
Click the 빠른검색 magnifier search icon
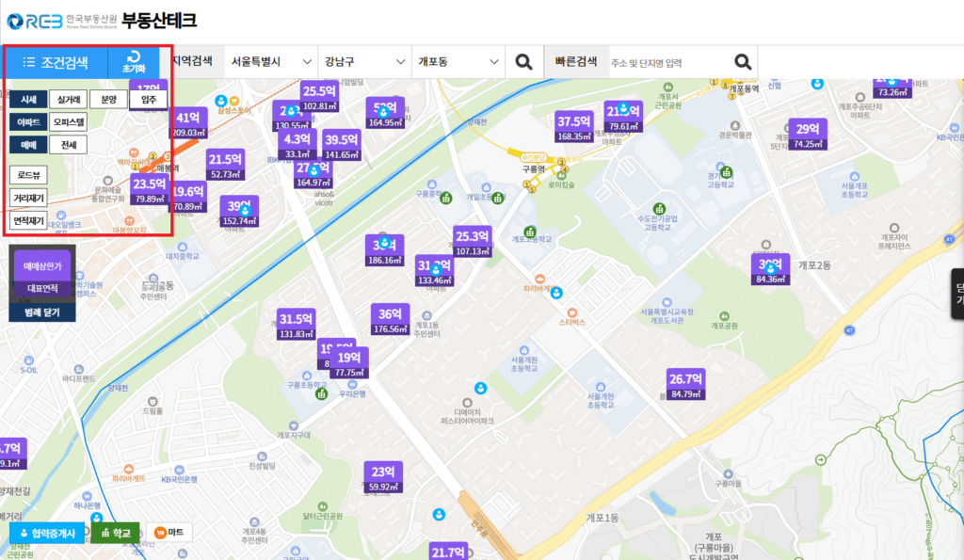(743, 62)
